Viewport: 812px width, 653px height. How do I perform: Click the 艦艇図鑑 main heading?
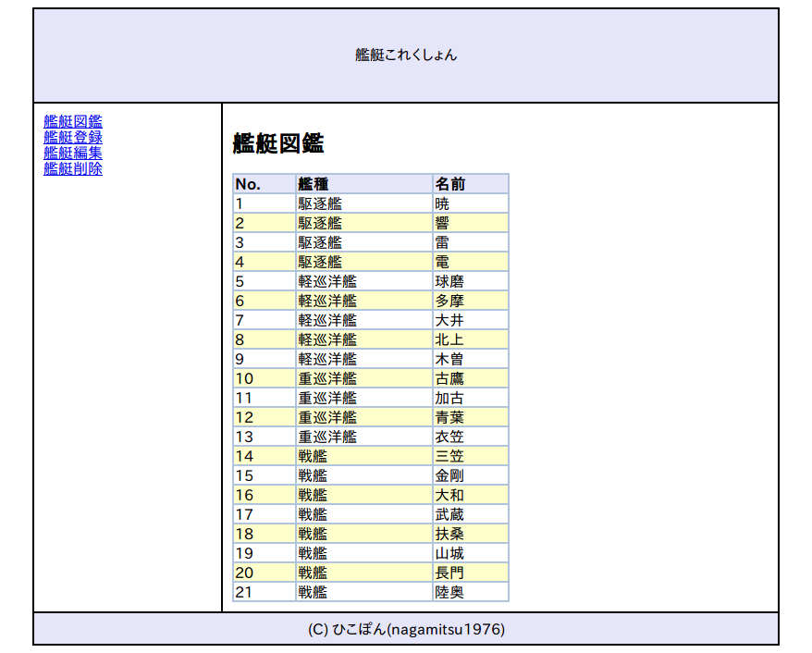point(278,143)
